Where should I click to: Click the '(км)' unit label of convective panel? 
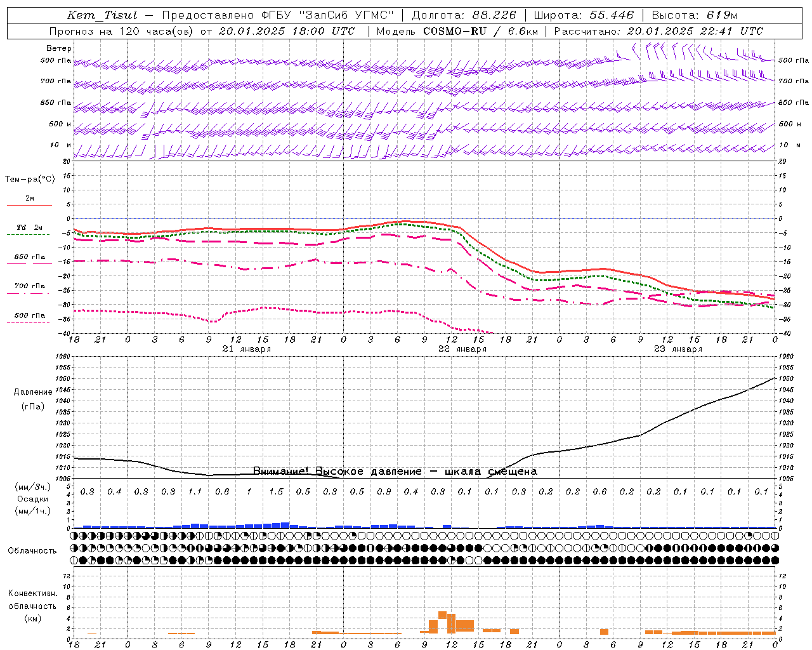pos(33,618)
